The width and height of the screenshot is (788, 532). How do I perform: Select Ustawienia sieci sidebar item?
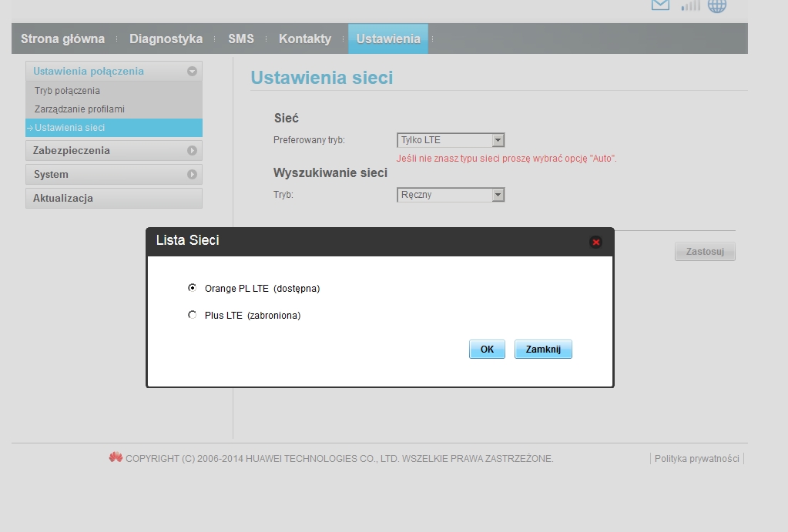pos(114,128)
